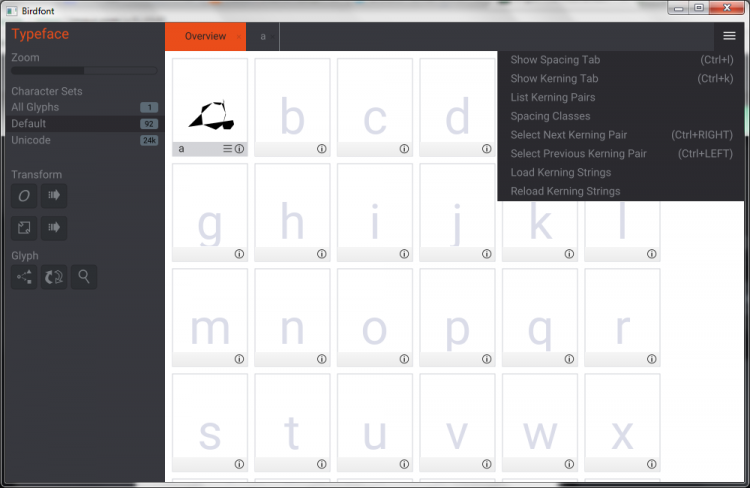Close the Overview tab
Image resolution: width=750 pixels, height=488 pixels.
pyautogui.click(x=238, y=37)
